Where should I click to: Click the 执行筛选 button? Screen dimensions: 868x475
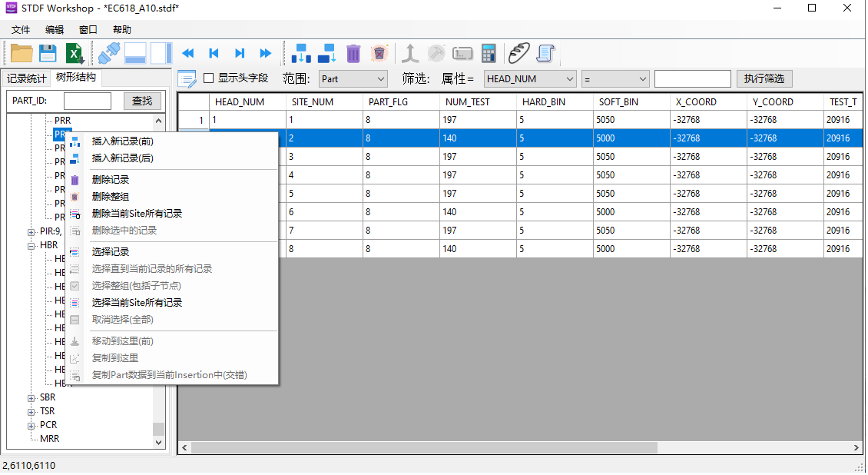pyautogui.click(x=764, y=78)
